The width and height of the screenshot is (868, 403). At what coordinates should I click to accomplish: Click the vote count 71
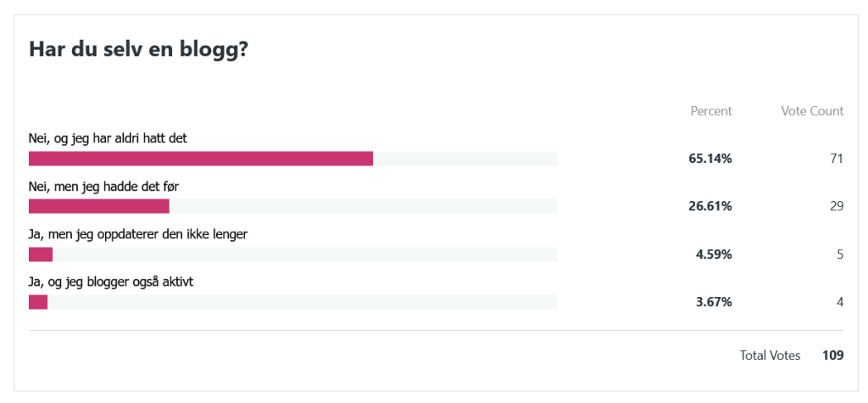[836, 159]
